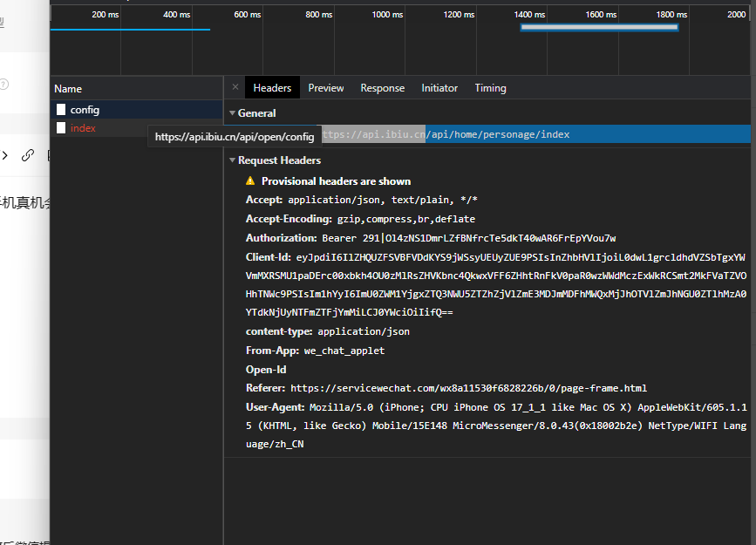
Task: Click the Accept header value
Action: click(382, 200)
